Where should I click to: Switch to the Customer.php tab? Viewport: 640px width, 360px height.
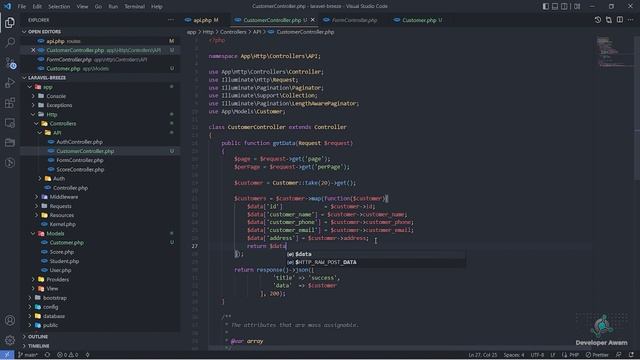coord(419,20)
